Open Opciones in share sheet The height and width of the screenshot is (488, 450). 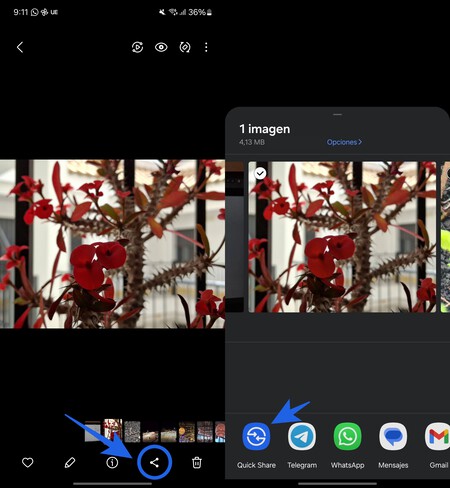tap(344, 142)
